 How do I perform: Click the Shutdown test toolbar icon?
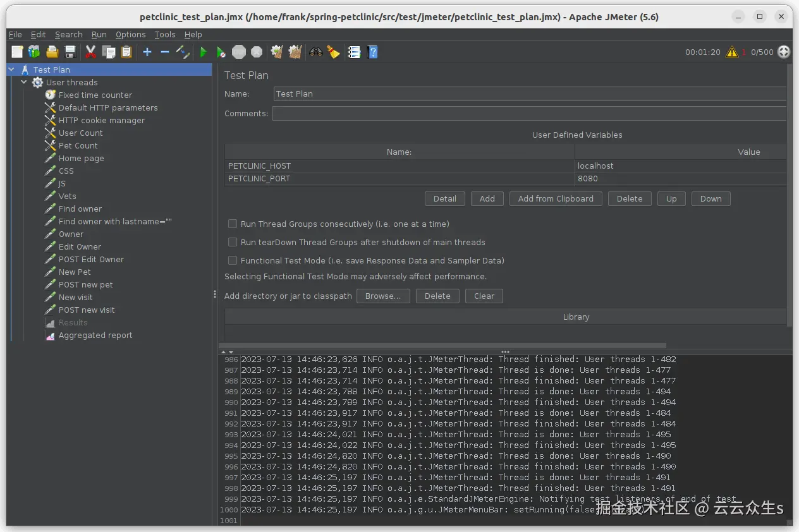[257, 52]
